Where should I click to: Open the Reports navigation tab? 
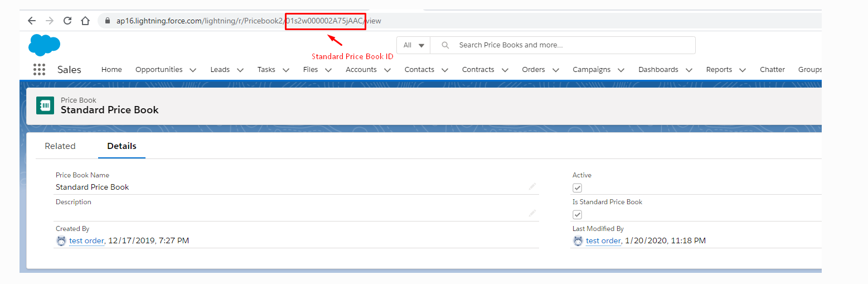point(719,70)
